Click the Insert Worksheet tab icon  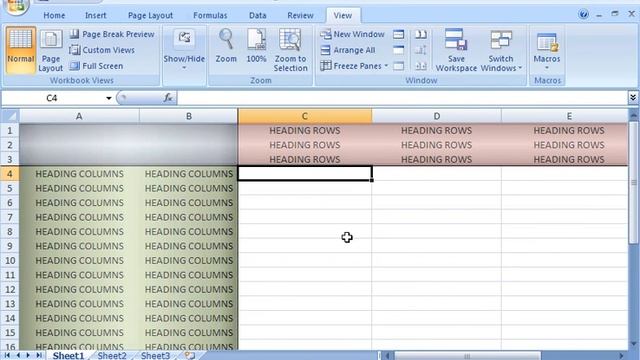[x=189, y=356]
